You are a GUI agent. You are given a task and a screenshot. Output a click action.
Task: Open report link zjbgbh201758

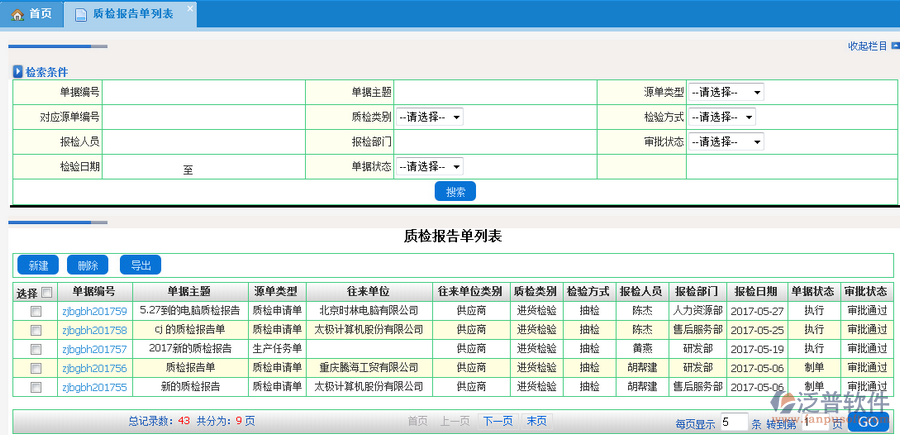coord(94,330)
